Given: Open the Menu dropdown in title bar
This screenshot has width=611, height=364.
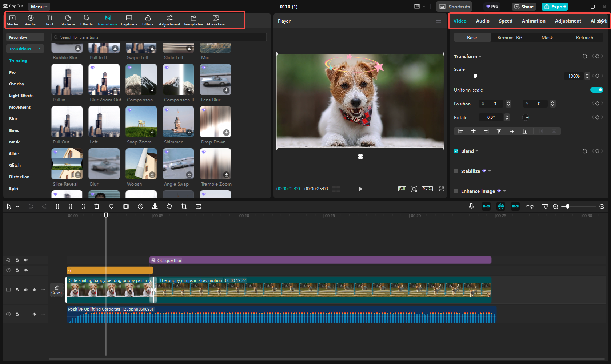Looking at the screenshot, I should click(39, 7).
